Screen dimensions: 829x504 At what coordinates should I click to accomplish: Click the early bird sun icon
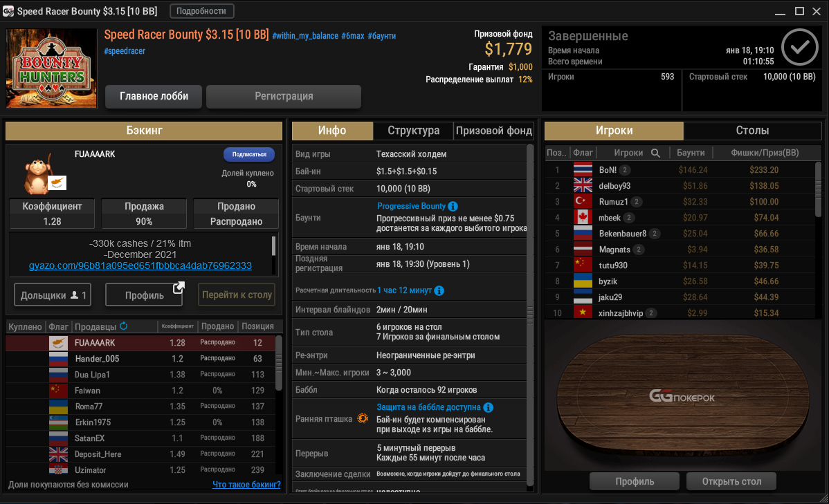[363, 418]
